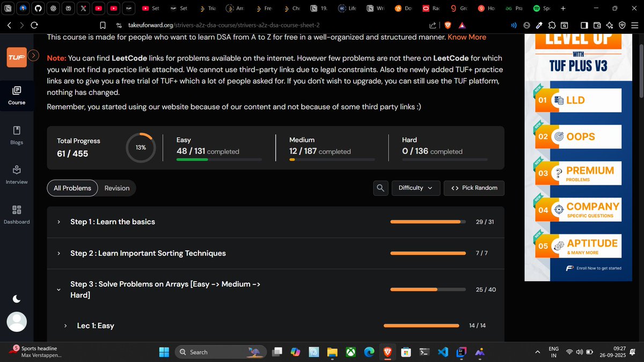Open Microsoft Edge from the taskbar
The width and height of the screenshot is (644, 362).
[x=369, y=352]
